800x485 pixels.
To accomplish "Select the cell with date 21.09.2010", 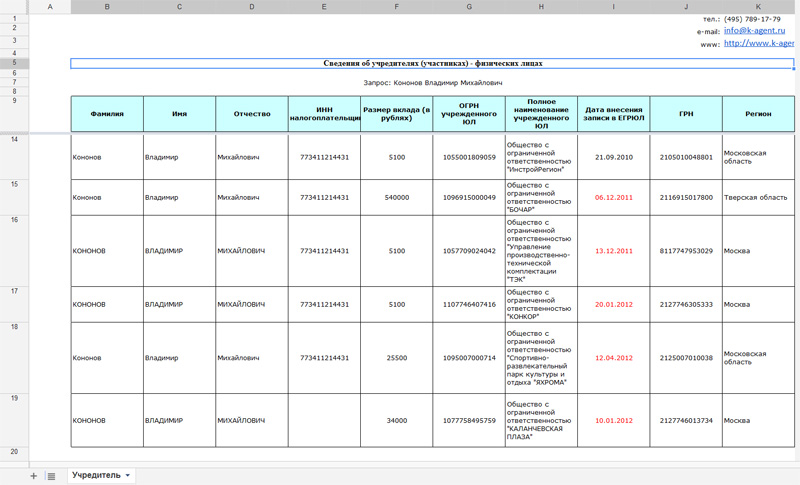I will coord(613,158).
